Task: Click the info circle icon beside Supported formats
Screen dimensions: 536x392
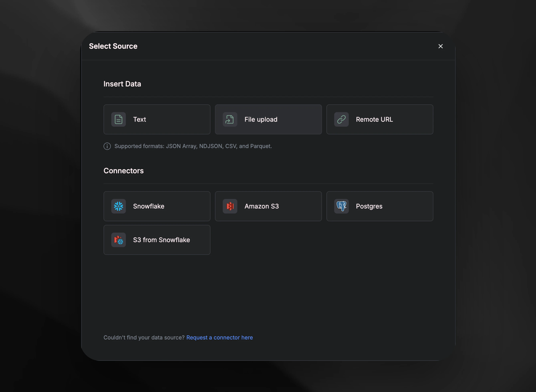Action: [x=107, y=146]
